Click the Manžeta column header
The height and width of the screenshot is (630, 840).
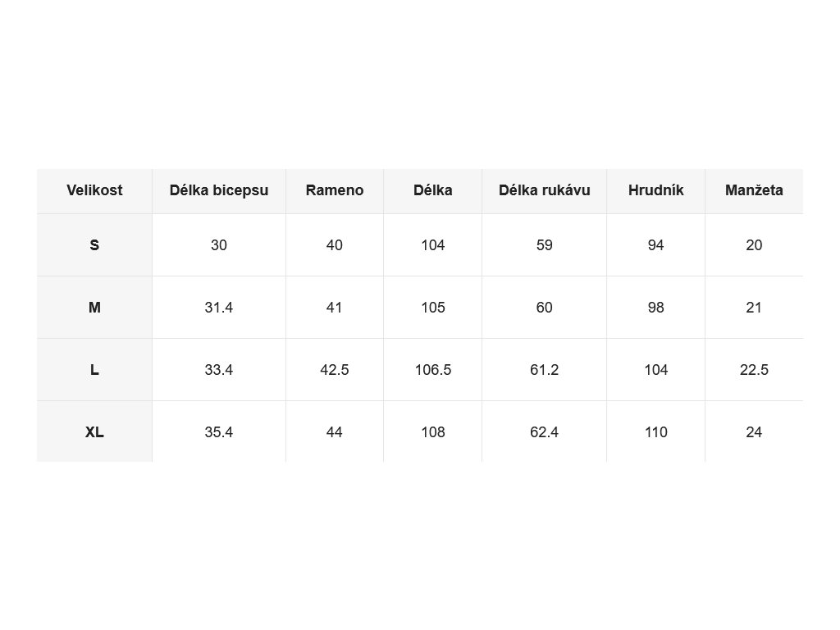point(754,190)
